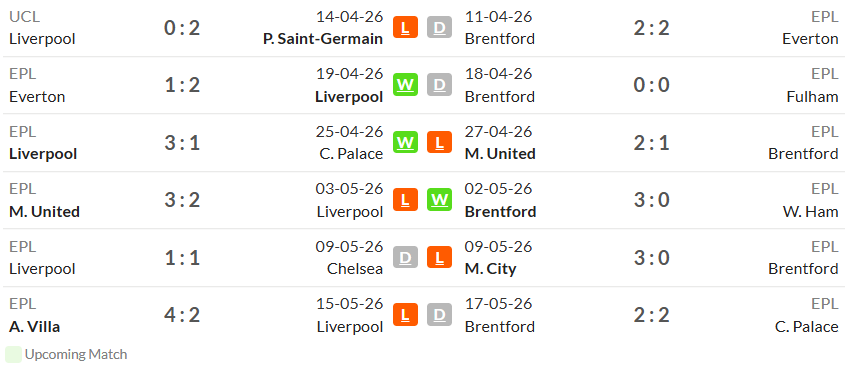Click Brentford's W badge for W. Ham match
Image resolution: width=845 pixels, height=375 pixels.
pyautogui.click(x=440, y=199)
